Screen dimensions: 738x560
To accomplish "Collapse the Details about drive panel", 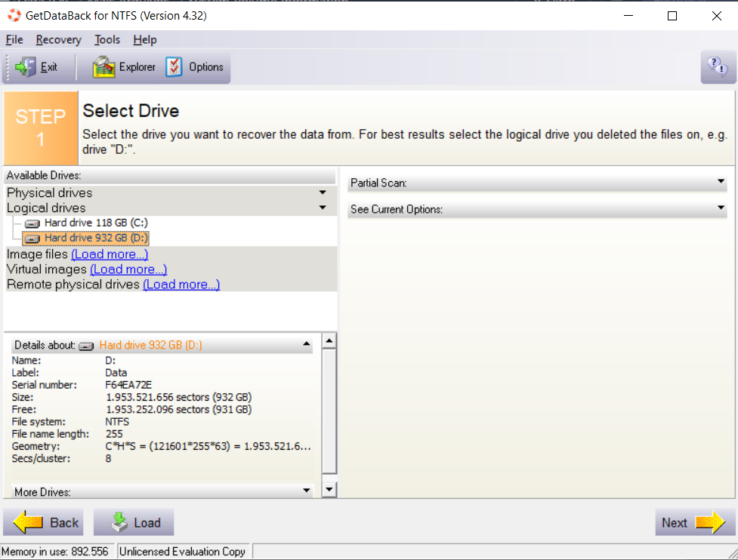I will coord(307,344).
